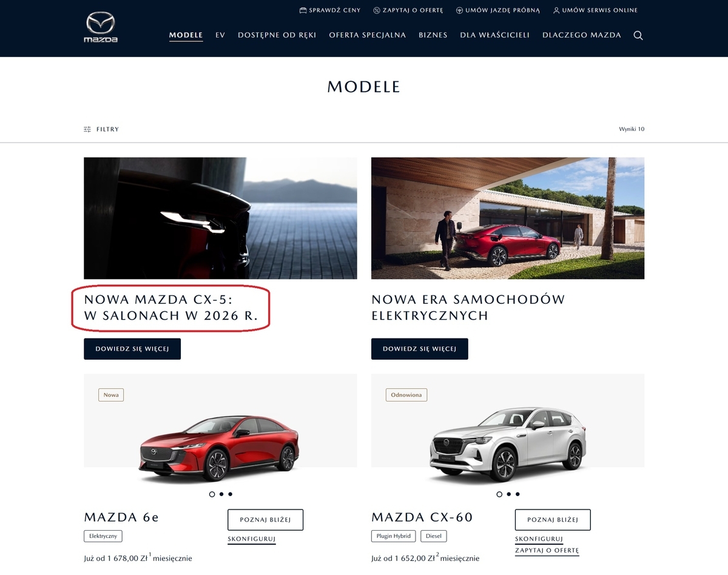Click the Sprawdź ceny car icon
The width and height of the screenshot is (728, 575).
[303, 10]
